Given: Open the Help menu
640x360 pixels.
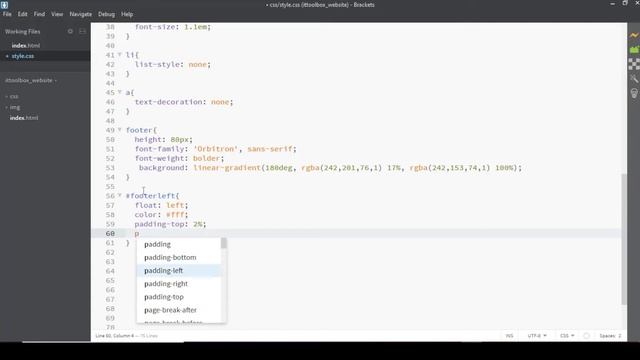Looking at the screenshot, I should point(127,14).
